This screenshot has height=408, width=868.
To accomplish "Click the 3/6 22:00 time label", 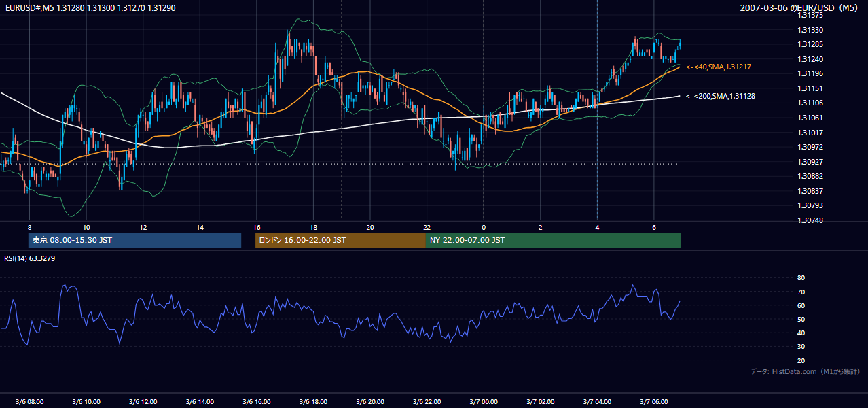I will point(427,401).
